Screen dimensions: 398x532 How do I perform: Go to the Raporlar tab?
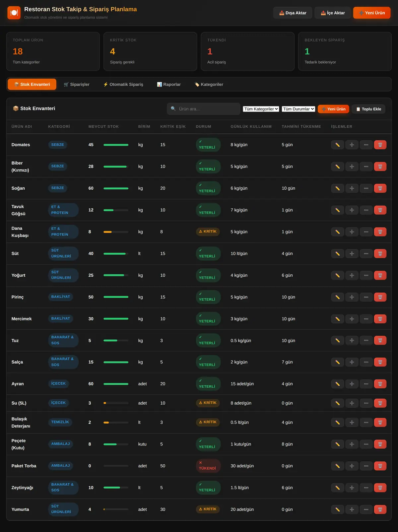[169, 84]
